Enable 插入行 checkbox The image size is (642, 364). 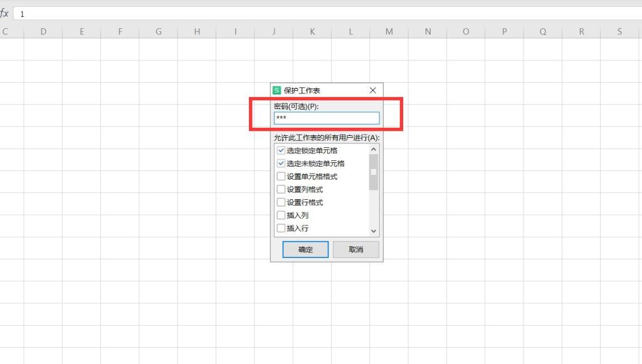(281, 228)
